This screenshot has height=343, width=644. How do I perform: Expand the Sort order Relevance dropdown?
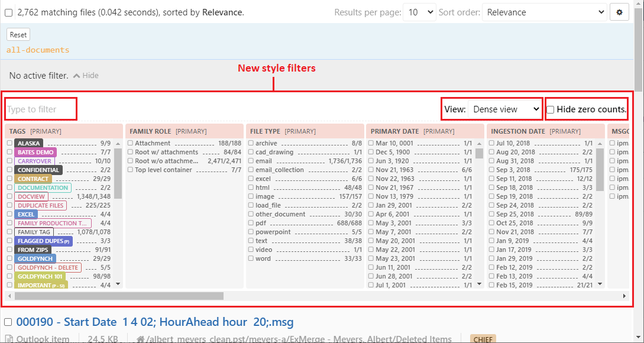click(x=544, y=12)
